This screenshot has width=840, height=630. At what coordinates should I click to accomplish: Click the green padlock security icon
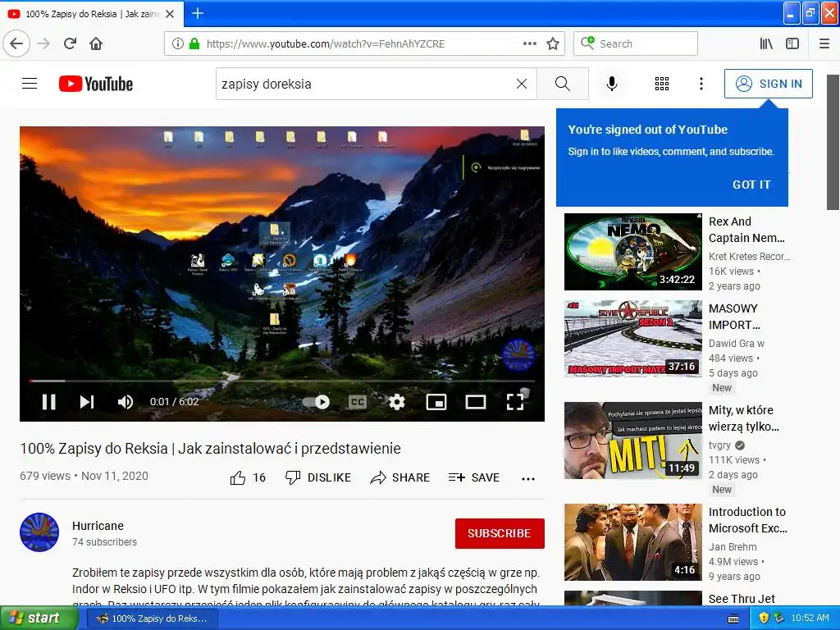click(194, 43)
